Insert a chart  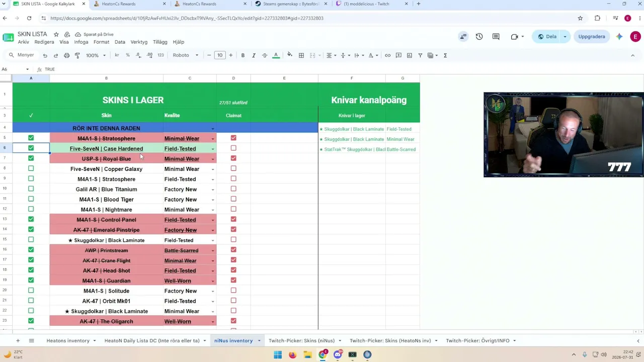[x=409, y=55]
